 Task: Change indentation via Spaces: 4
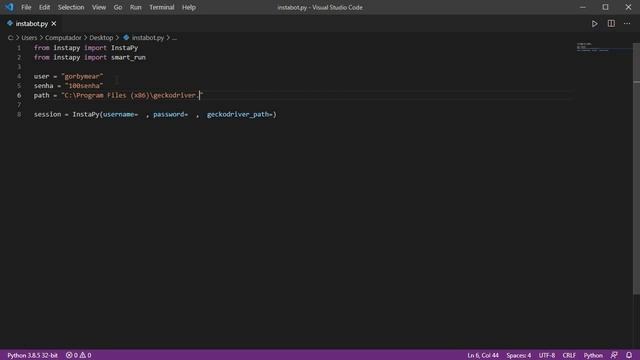click(x=518, y=355)
